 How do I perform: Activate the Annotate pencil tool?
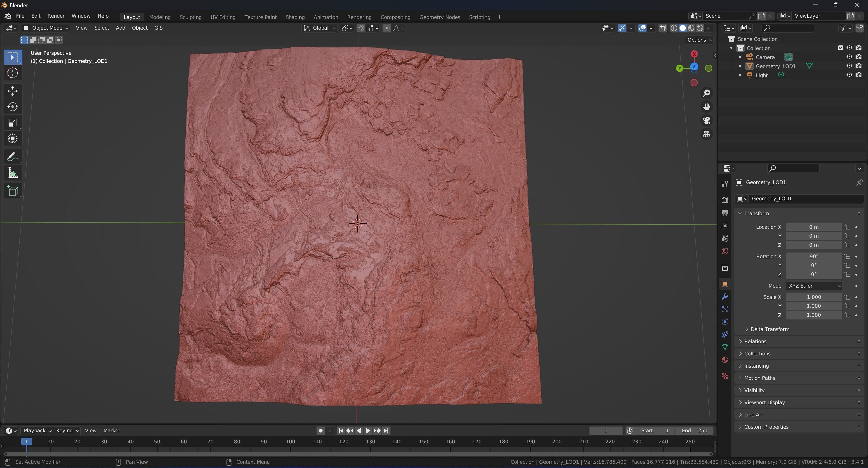13,157
